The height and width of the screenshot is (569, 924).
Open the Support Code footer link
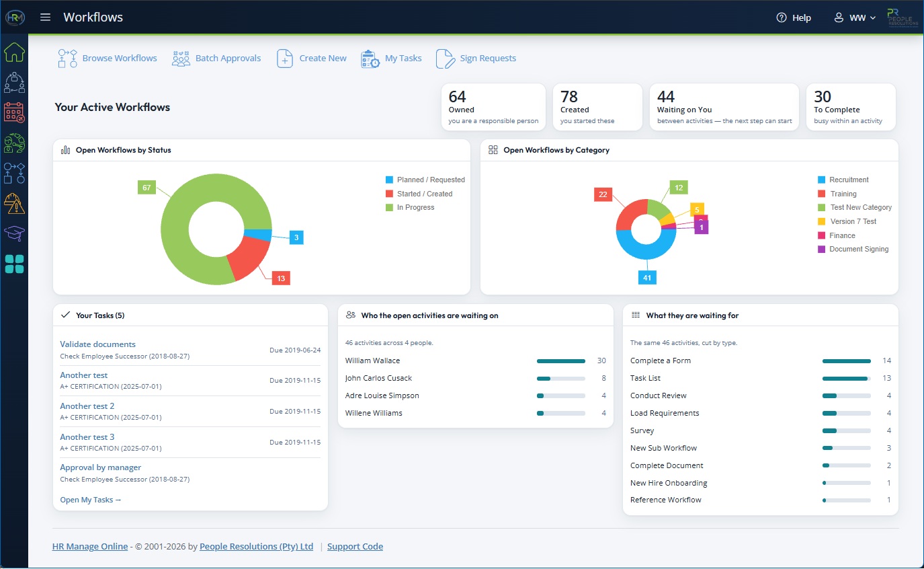pyautogui.click(x=355, y=547)
